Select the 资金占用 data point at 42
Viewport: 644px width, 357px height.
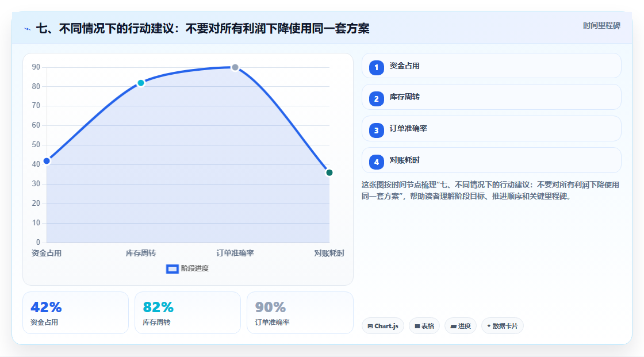click(x=47, y=161)
